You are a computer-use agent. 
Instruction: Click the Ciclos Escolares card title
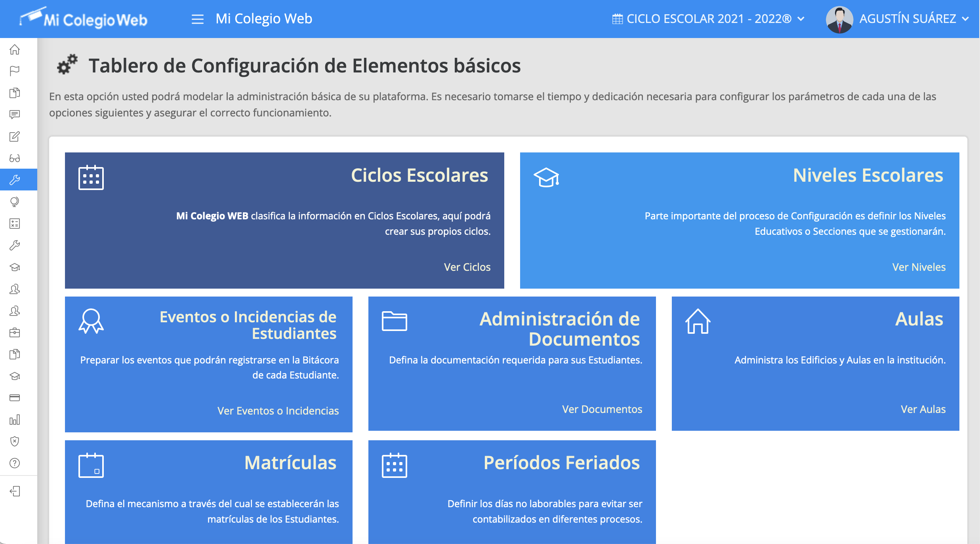point(419,175)
